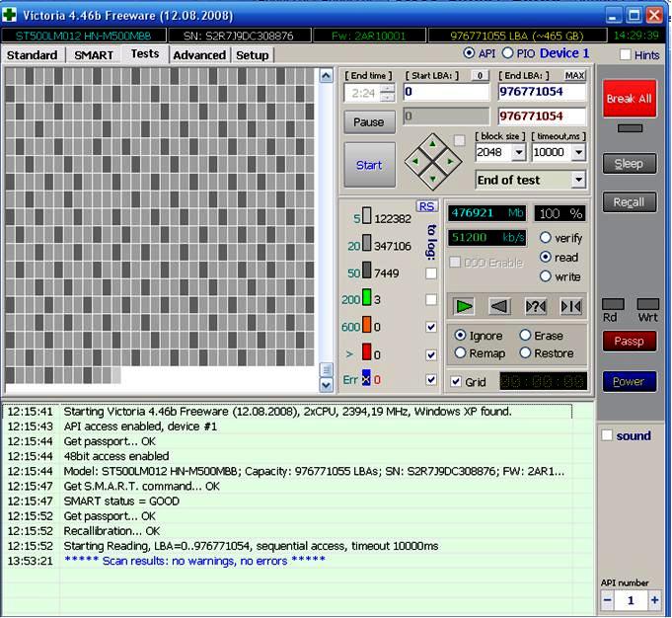Open the timeout ms dropdown

[x=578, y=152]
